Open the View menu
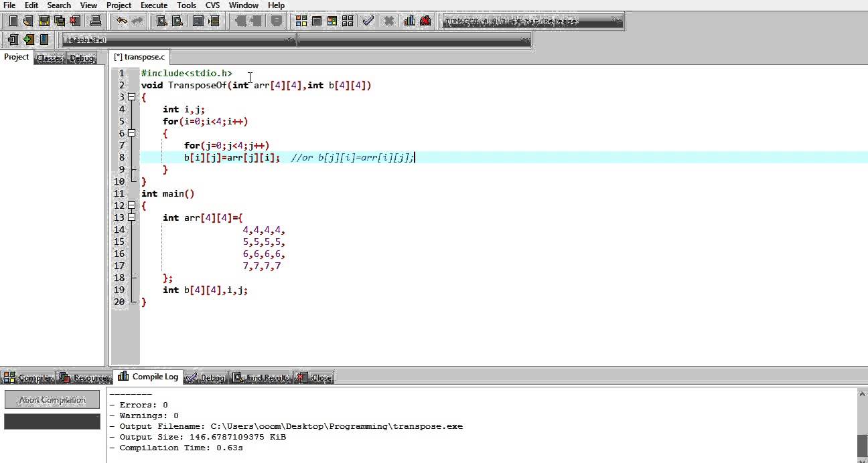This screenshot has height=463, width=868. (88, 5)
